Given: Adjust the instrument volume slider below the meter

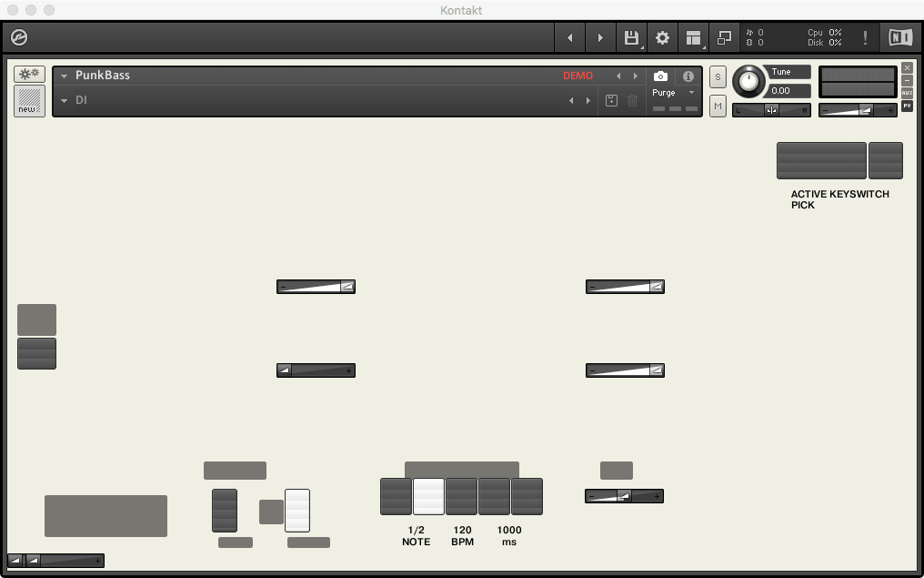Looking at the screenshot, I should (x=858, y=110).
